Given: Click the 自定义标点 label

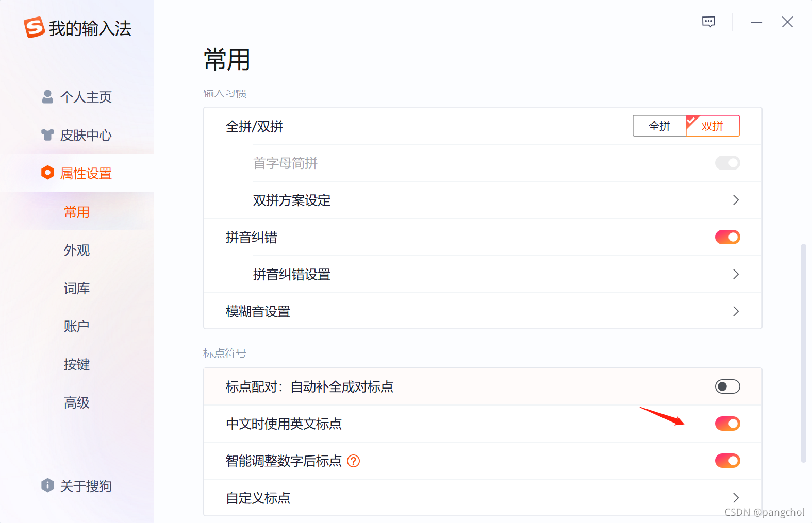Looking at the screenshot, I should point(258,498).
